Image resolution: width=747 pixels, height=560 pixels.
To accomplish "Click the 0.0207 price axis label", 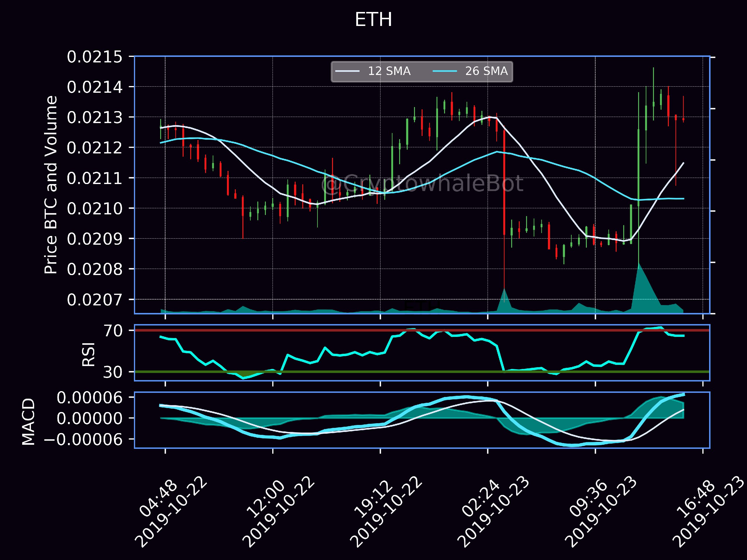I will pyautogui.click(x=95, y=300).
